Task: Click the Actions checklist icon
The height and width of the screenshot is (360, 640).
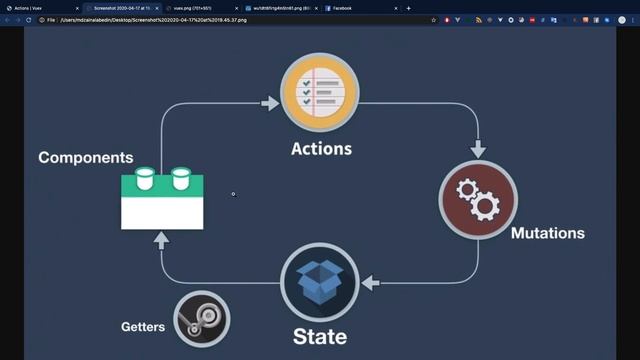Action: tap(320, 92)
